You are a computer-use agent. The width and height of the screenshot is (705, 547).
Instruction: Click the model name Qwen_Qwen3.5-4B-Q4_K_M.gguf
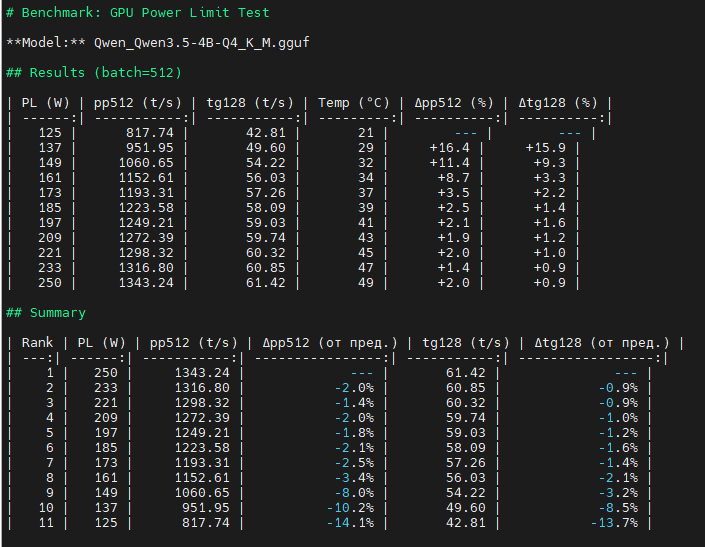click(x=201, y=43)
